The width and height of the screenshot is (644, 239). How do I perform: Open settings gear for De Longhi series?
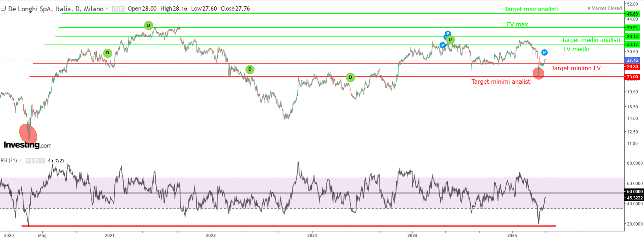click(122, 9)
